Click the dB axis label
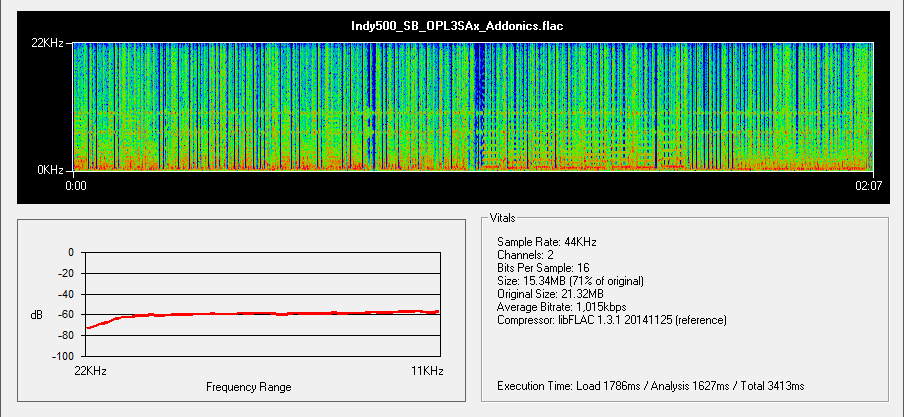 point(37,314)
